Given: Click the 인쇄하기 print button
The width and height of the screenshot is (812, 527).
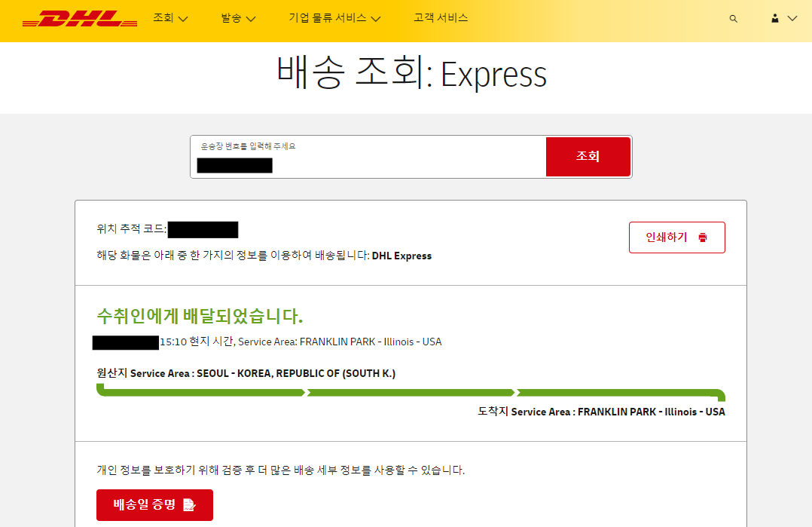Looking at the screenshot, I should (x=677, y=237).
